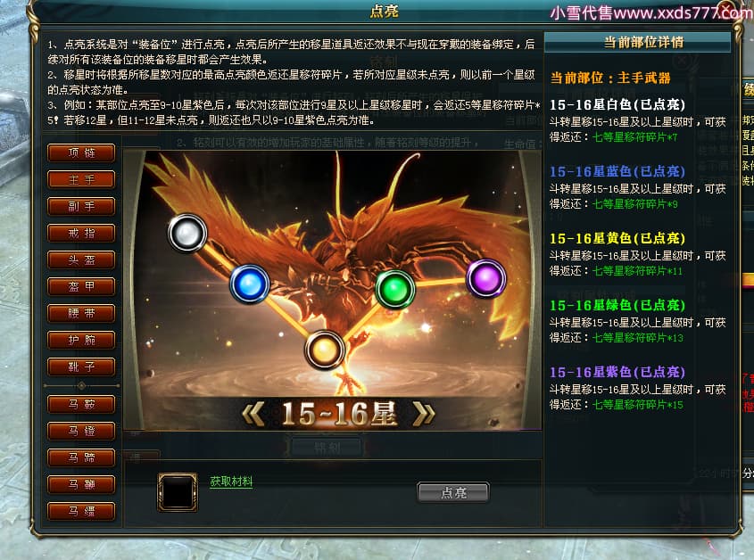Select the 靴子 slot

coord(81,367)
